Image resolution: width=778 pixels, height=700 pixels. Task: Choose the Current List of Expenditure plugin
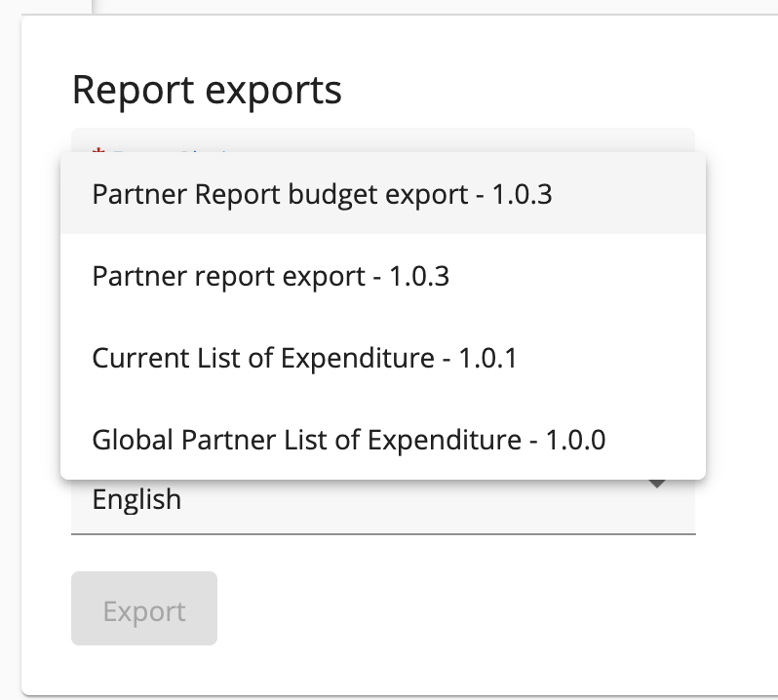coord(304,358)
